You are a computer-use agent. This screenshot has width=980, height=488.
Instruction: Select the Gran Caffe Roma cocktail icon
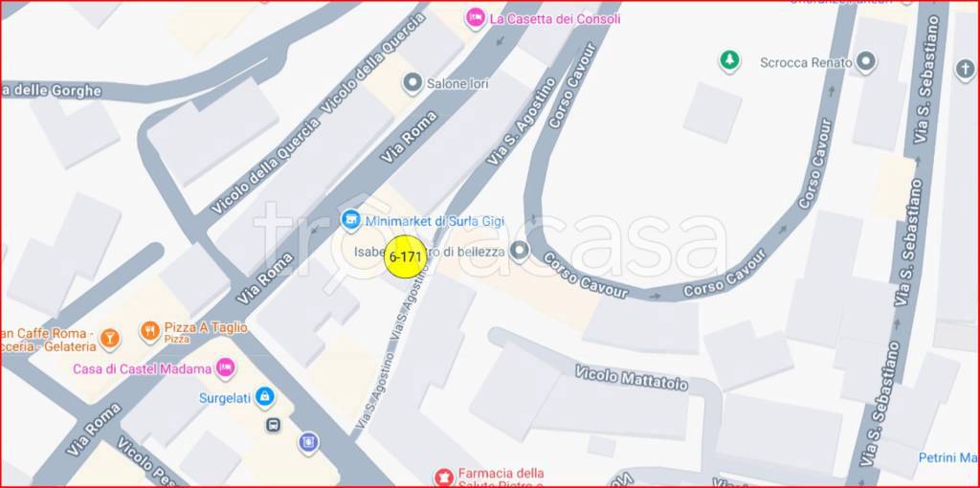pos(110,338)
